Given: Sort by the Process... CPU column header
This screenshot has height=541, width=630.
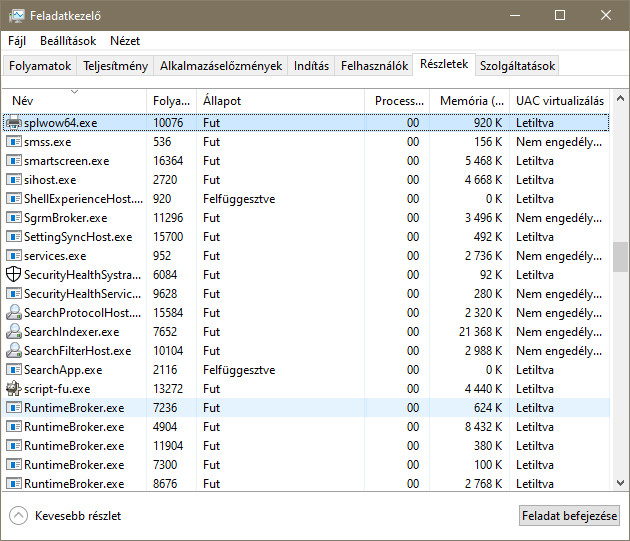Looking at the screenshot, I should [x=397, y=100].
